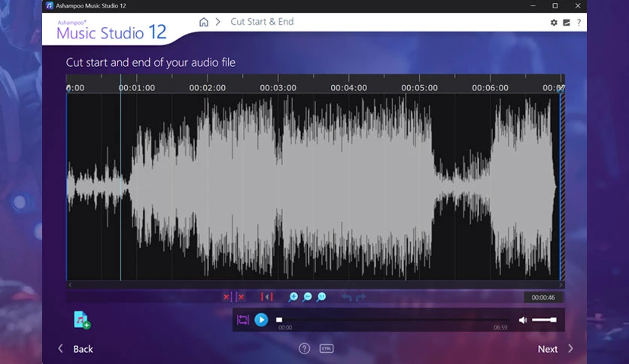Click the redo arrow
The height and width of the screenshot is (364, 629).
[360, 297]
